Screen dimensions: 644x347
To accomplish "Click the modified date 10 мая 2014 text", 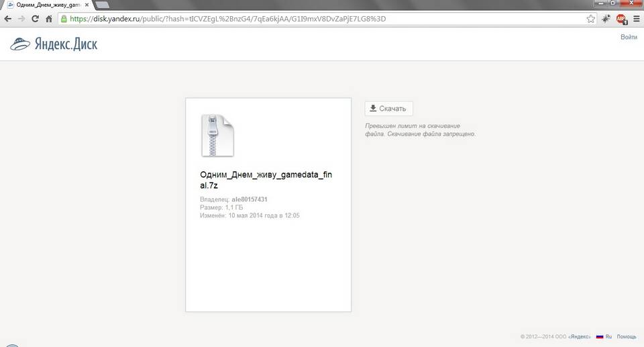I will click(x=264, y=215).
